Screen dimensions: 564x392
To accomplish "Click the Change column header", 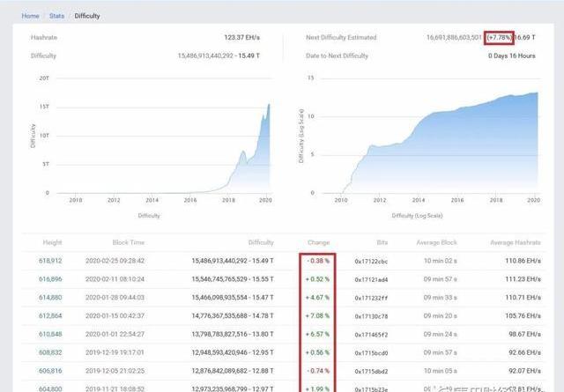I will 318,241.
